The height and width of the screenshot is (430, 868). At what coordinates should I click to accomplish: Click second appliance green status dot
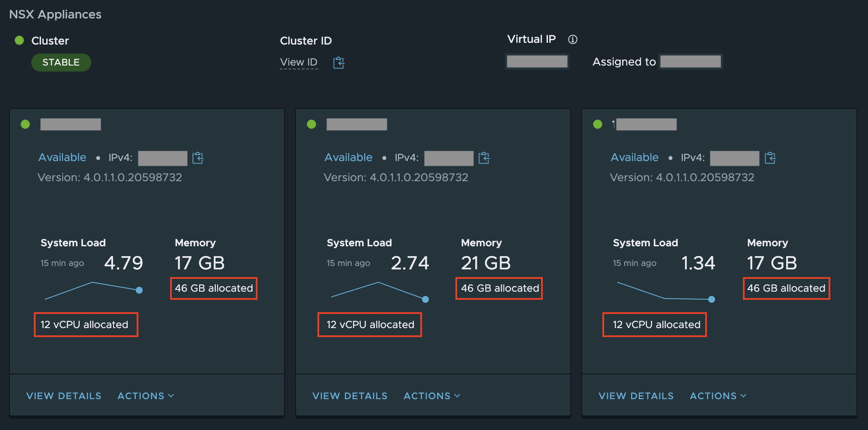click(x=311, y=124)
